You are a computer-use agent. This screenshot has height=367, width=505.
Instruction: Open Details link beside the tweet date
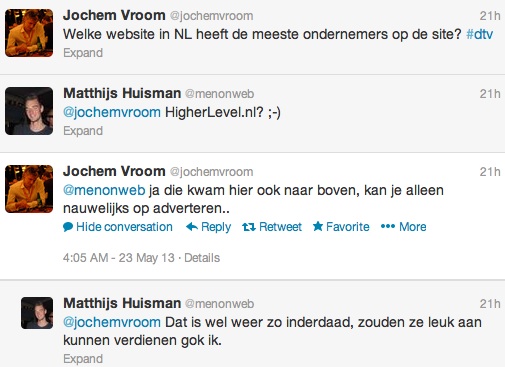(x=202, y=258)
